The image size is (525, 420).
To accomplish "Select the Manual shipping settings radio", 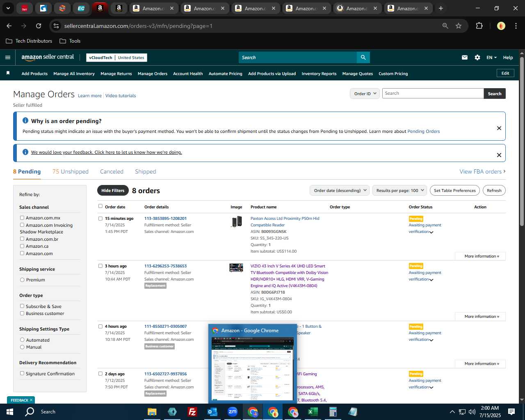I will pos(22,347).
